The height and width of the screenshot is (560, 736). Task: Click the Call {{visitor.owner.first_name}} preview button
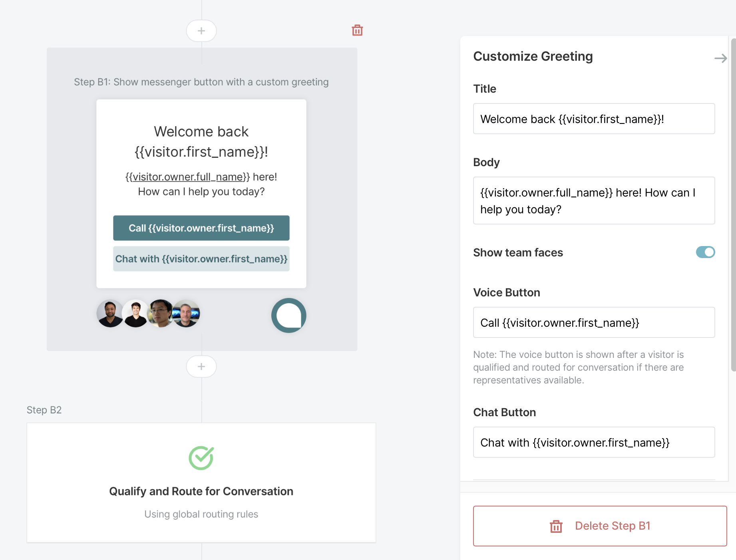[201, 228]
